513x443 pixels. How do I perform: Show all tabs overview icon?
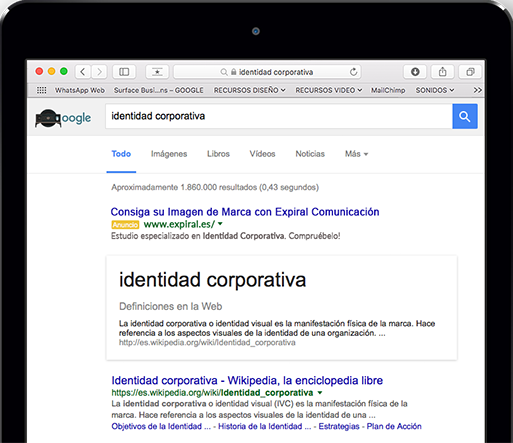[470, 72]
